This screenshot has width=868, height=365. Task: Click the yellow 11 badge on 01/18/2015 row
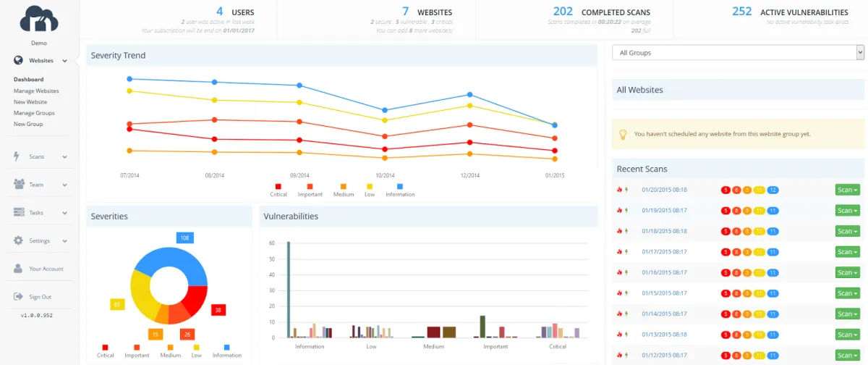tap(759, 231)
